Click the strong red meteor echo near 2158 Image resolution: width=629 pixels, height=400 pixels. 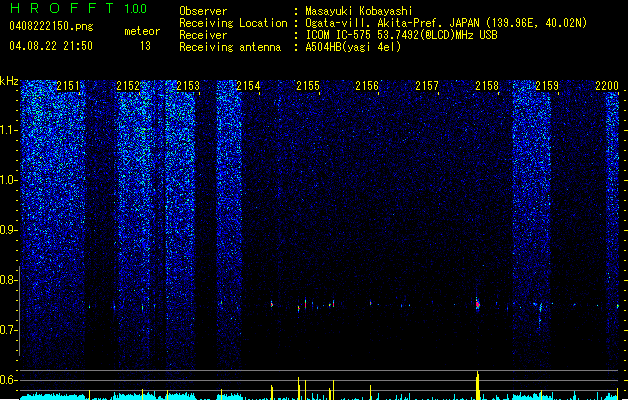pyautogui.click(x=477, y=305)
